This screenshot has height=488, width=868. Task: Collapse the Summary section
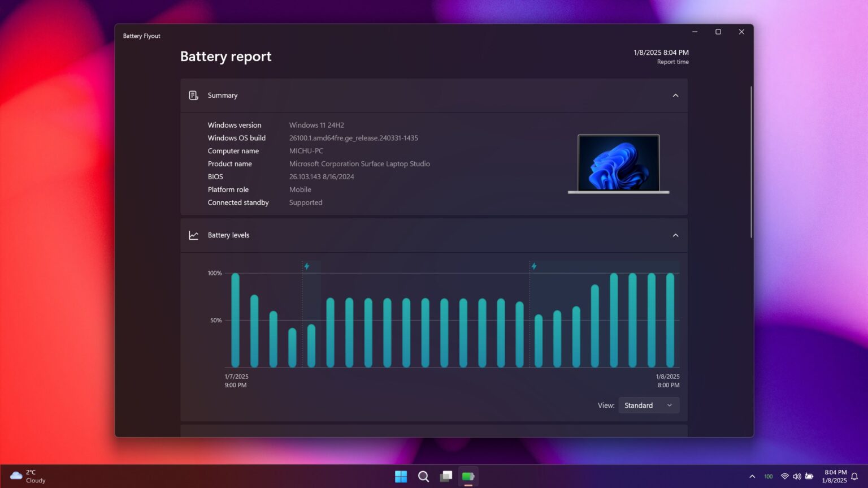675,95
